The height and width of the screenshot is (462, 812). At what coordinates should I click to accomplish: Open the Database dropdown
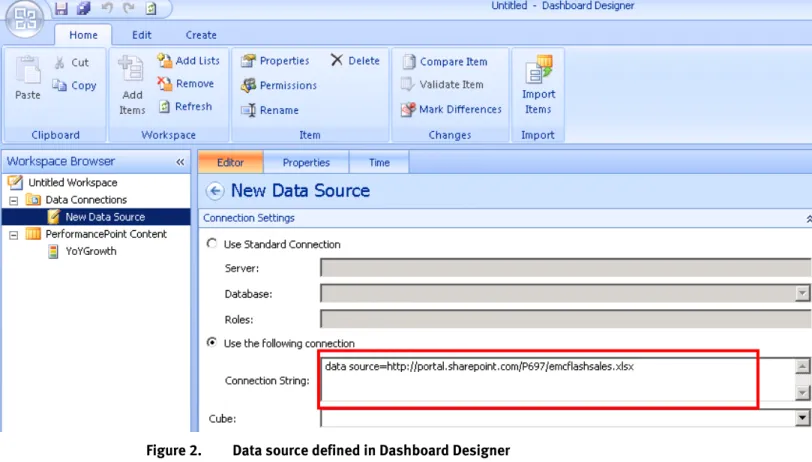802,293
